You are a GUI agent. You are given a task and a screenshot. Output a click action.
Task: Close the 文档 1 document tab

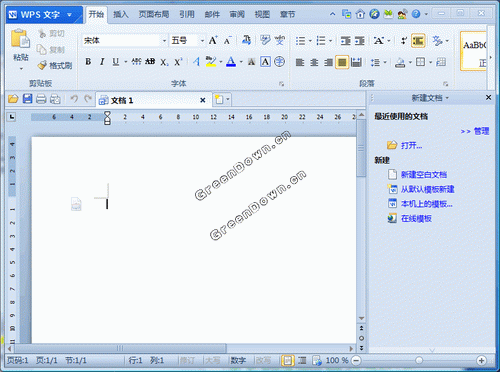click(202, 100)
